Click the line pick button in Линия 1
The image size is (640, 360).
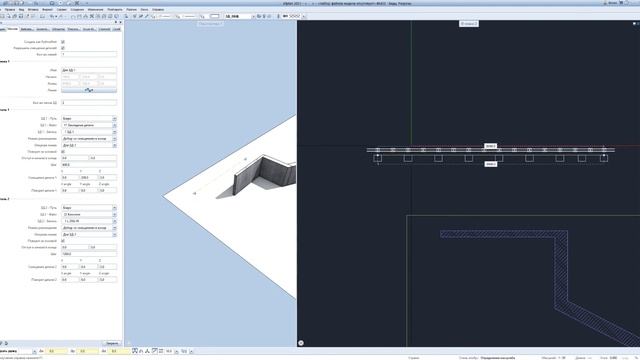[x=89, y=90]
